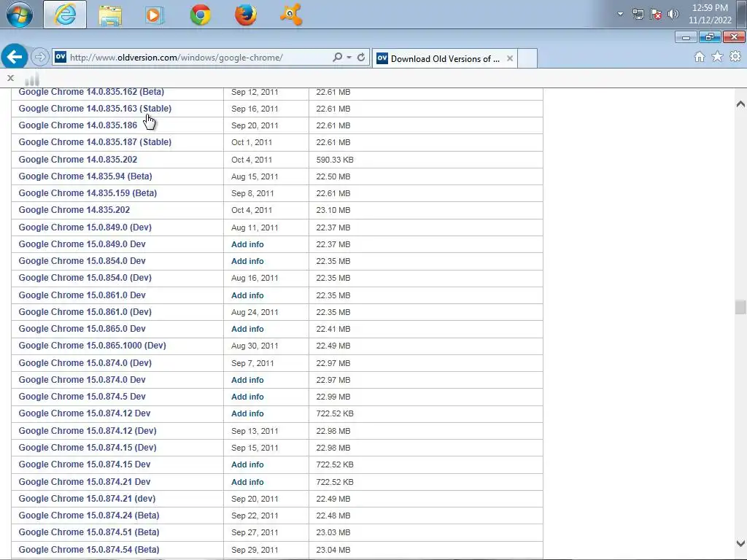Click the volume speaker tray icon

click(x=673, y=14)
